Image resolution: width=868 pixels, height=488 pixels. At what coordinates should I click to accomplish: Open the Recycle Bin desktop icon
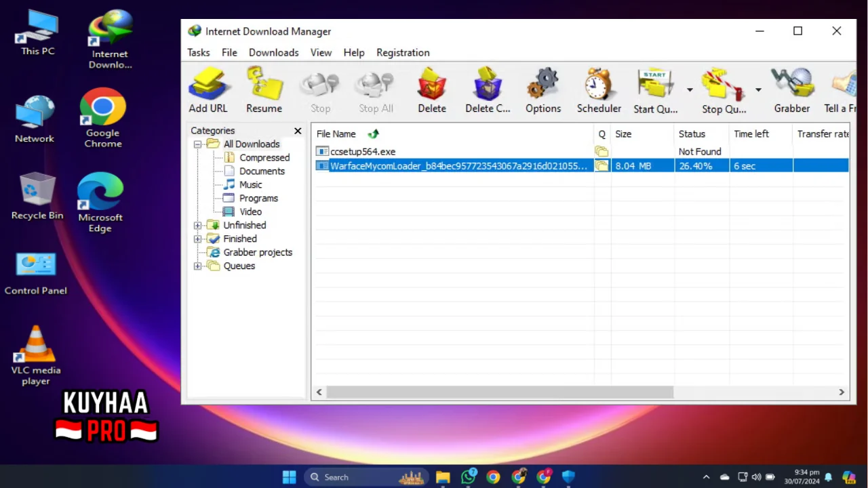37,196
